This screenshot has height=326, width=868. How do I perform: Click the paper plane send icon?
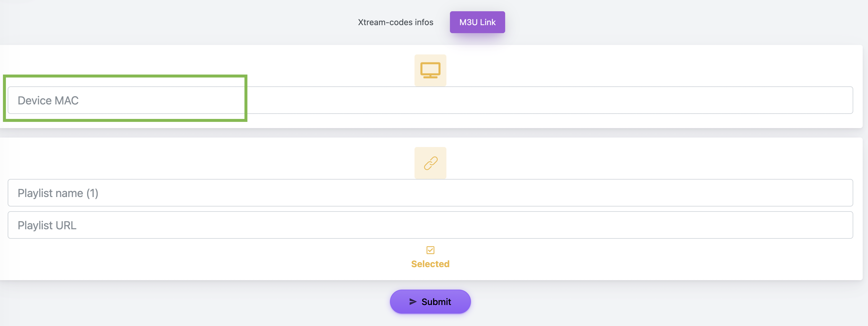coord(413,302)
